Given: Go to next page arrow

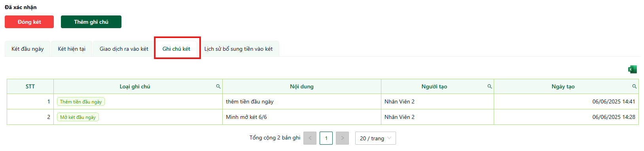Looking at the screenshot, I should point(342,138).
